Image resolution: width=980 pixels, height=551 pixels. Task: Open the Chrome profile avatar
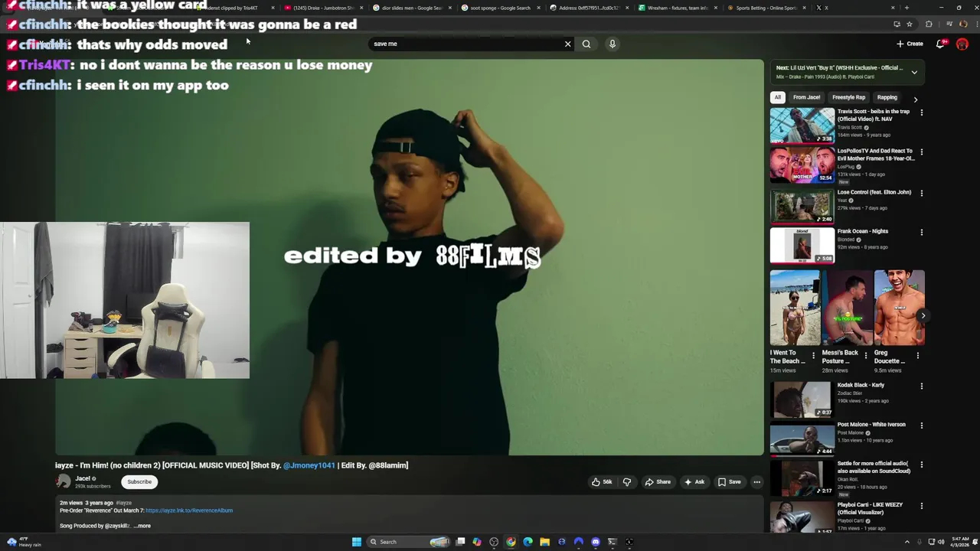point(964,24)
